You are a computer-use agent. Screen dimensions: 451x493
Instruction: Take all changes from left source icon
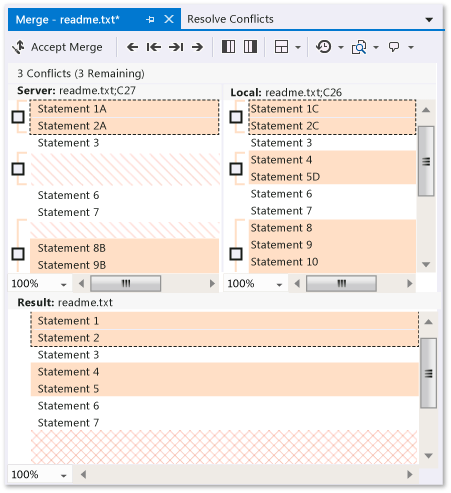pos(229,47)
